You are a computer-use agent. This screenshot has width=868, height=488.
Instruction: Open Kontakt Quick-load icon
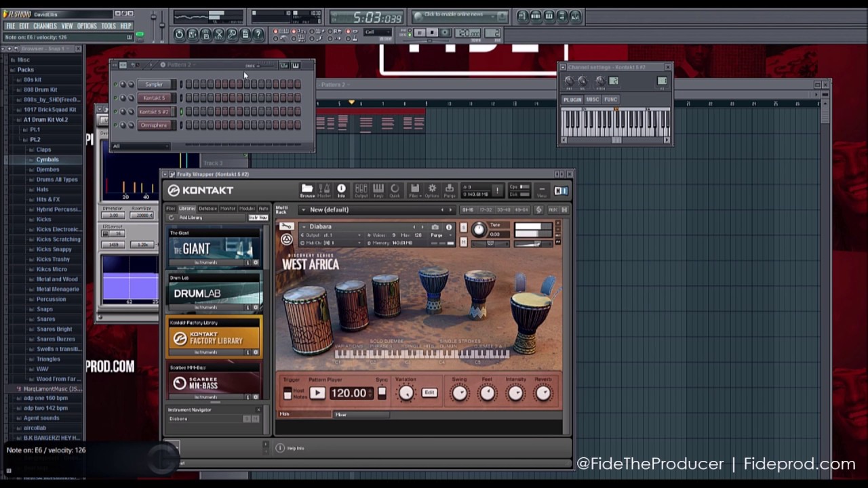click(395, 190)
